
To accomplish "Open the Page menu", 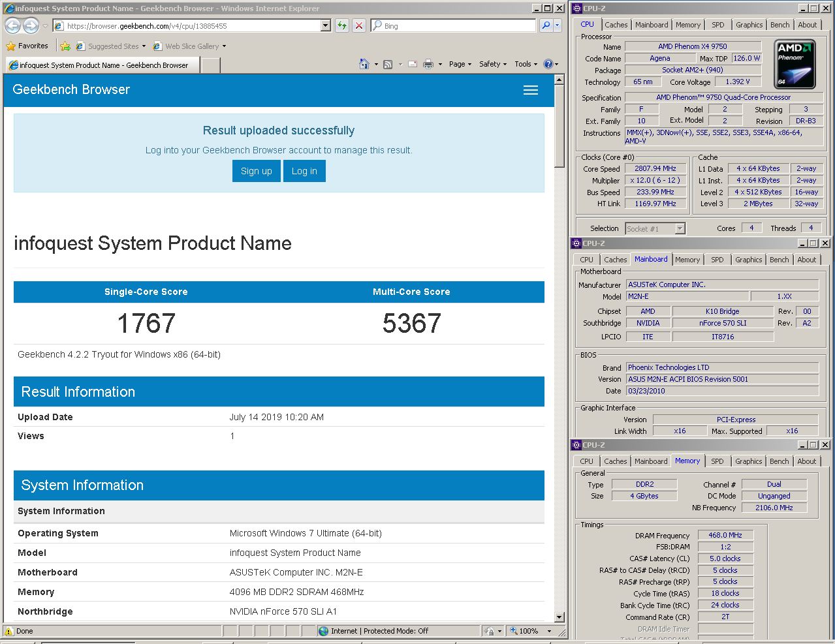I will [460, 64].
